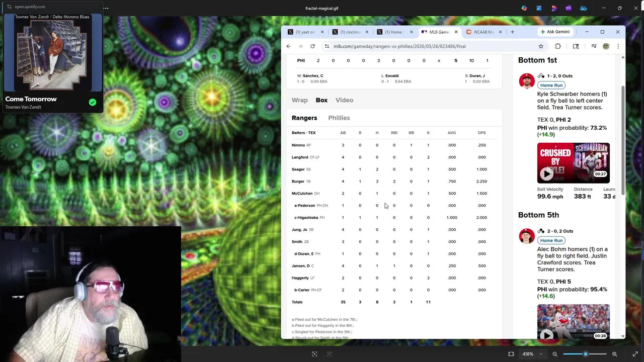Use the MLB page vertical scrollbar
The image size is (644, 362).
click(623, 141)
